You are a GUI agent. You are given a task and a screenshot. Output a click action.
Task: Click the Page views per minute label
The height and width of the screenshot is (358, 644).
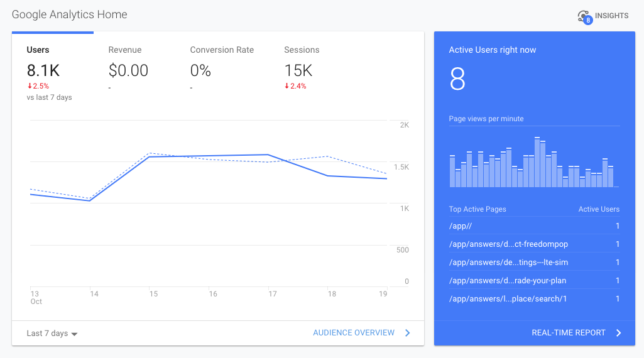(486, 119)
